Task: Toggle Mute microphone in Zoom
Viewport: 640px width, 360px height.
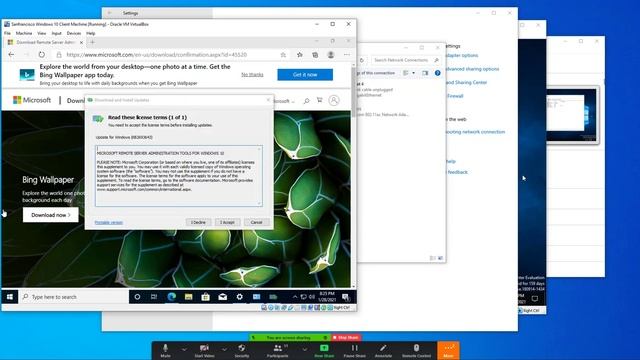Action: (165, 350)
